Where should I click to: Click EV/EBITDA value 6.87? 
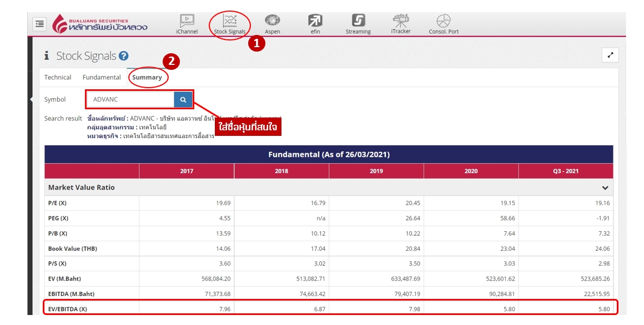[x=320, y=309]
